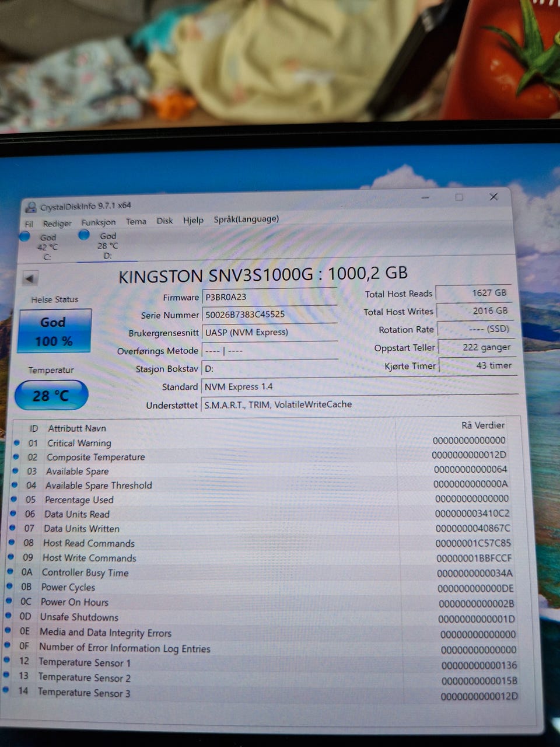560x747 pixels.
Task: Open the Fil menu
Action: (29, 224)
